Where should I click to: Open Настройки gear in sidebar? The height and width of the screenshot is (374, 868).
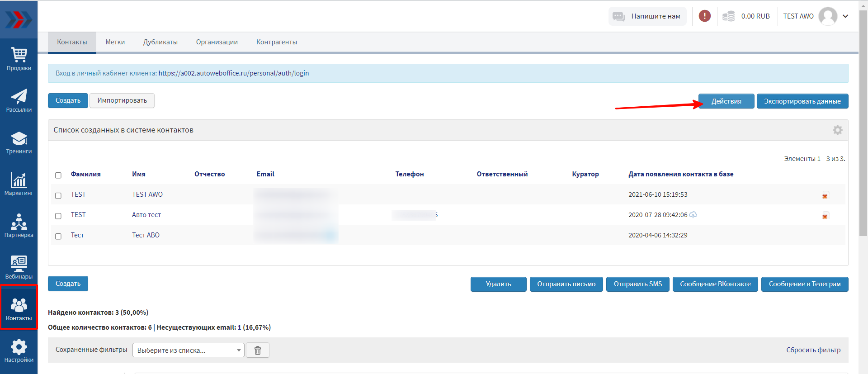[x=19, y=351]
